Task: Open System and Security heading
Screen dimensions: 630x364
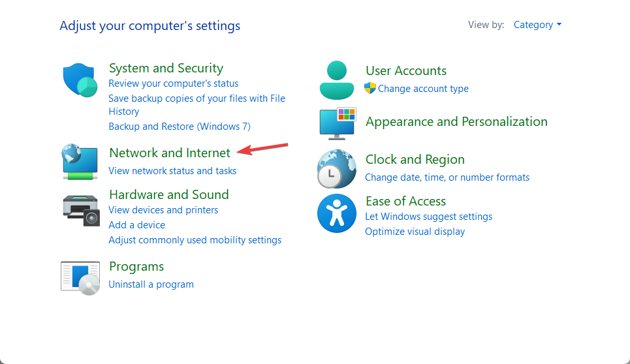Action: pos(166,68)
